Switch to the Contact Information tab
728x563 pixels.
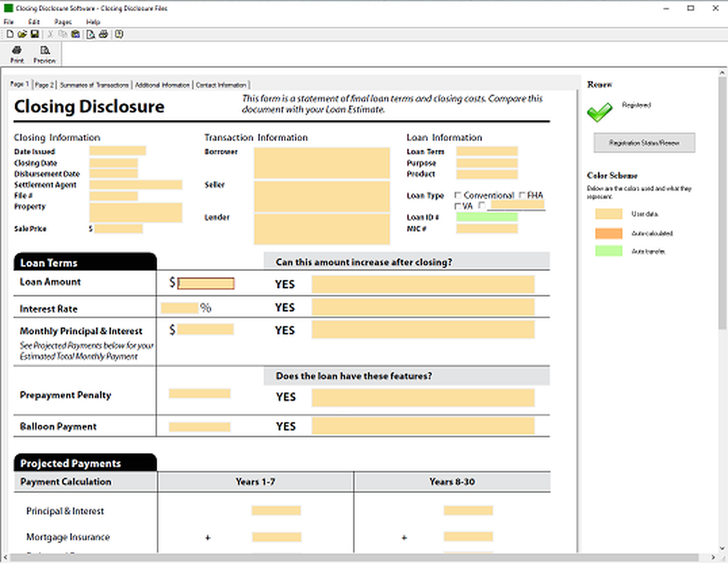(221, 84)
